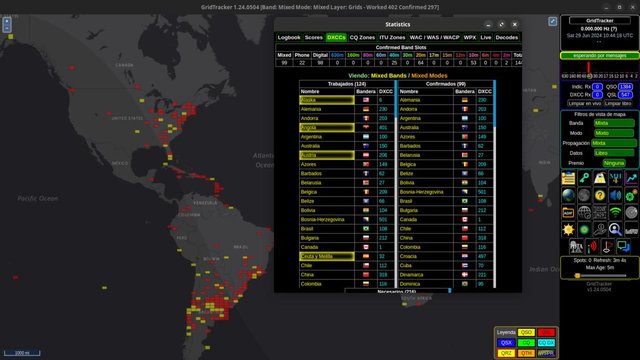
Task: Click the Mixed Bands link
Action: point(389,76)
